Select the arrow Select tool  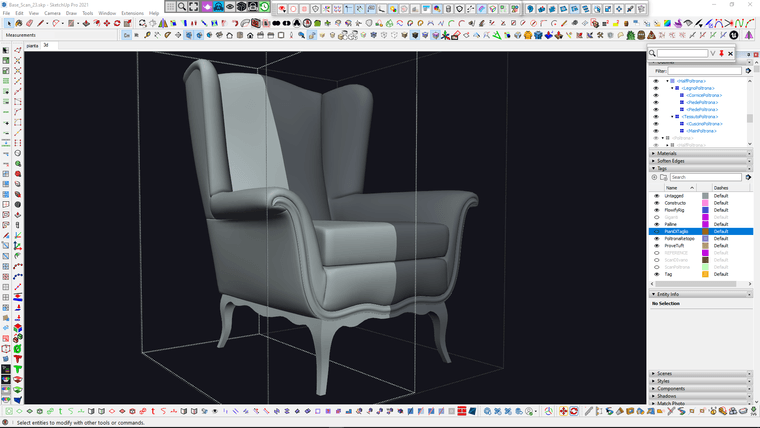coord(6,50)
